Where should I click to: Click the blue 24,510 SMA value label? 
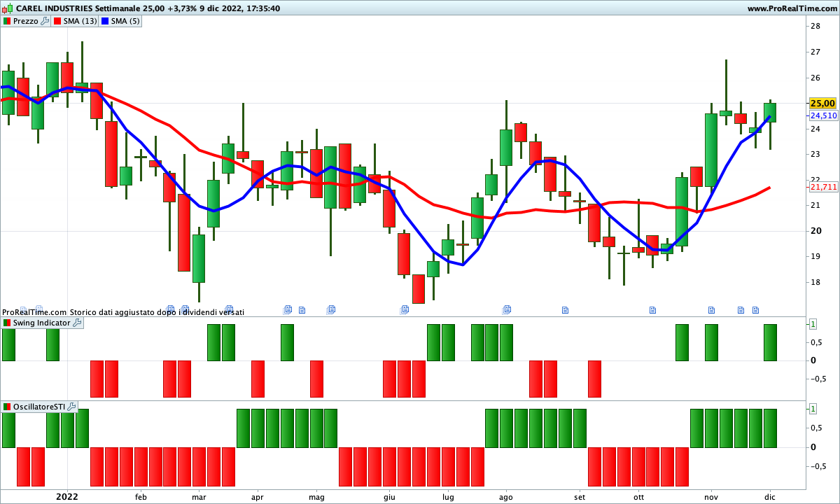tap(823, 115)
